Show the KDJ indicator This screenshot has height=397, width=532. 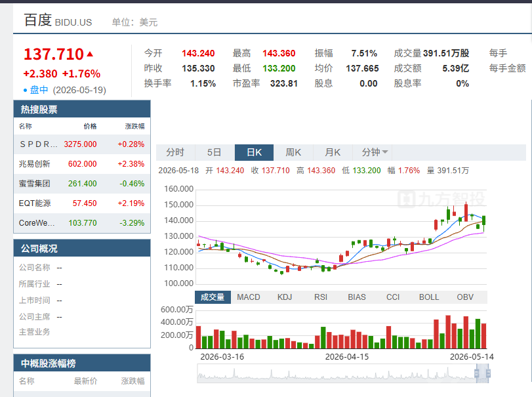coord(285,297)
